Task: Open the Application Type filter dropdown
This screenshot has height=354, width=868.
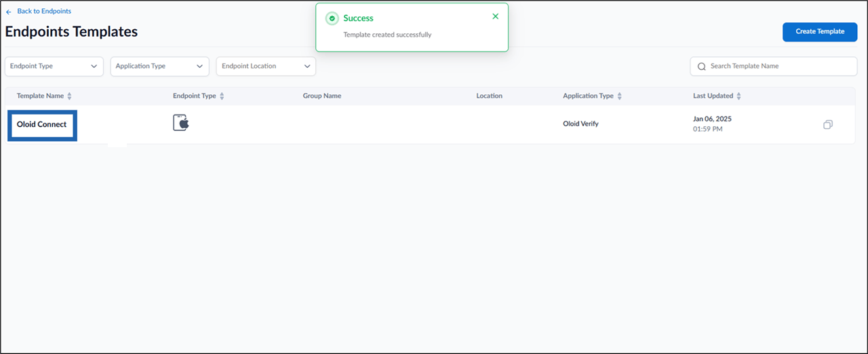Action: point(160,66)
